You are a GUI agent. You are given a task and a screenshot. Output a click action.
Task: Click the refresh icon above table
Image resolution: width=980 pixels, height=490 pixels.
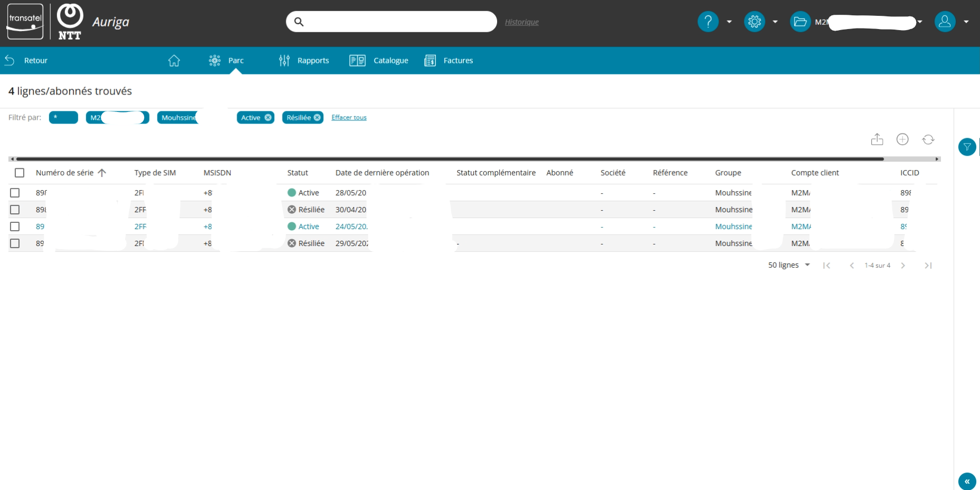pyautogui.click(x=928, y=139)
